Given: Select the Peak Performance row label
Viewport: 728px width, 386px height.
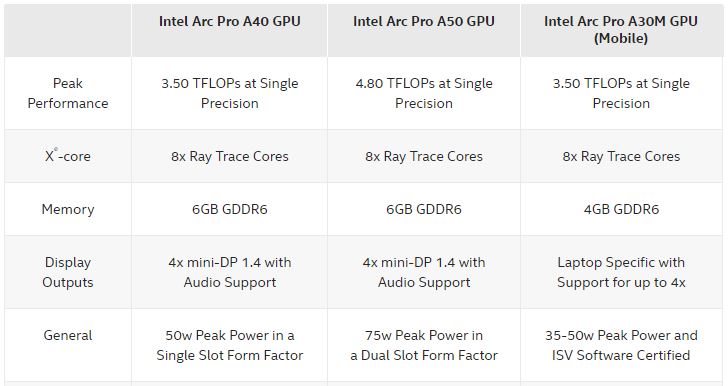Looking at the screenshot, I should [x=68, y=93].
